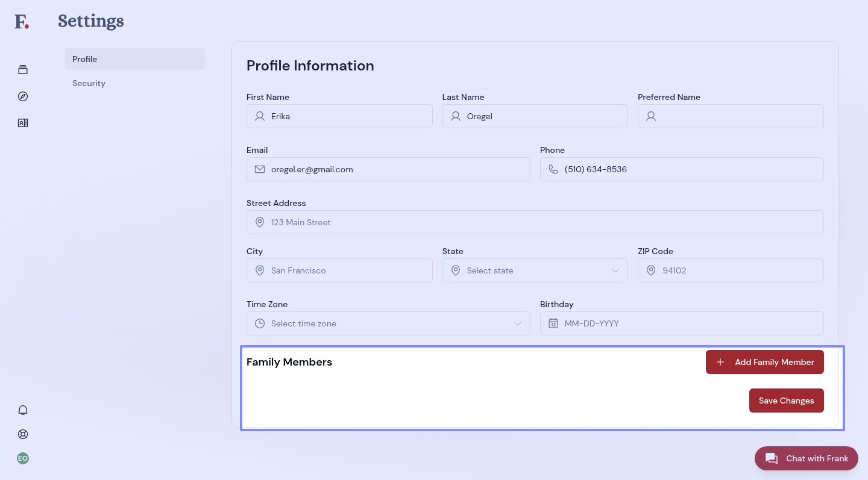This screenshot has width=868, height=480.
Task: Open the contact card sidebar icon
Action: [x=23, y=123]
